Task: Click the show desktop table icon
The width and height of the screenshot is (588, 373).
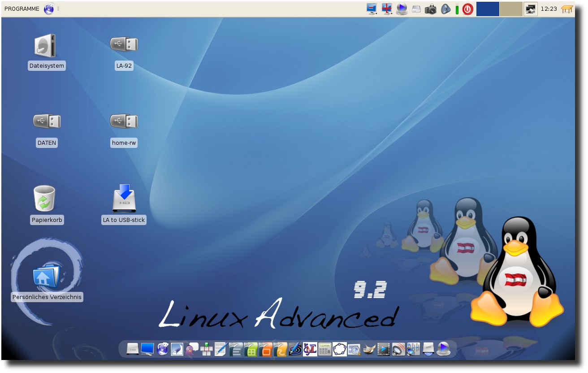Action: [x=567, y=9]
